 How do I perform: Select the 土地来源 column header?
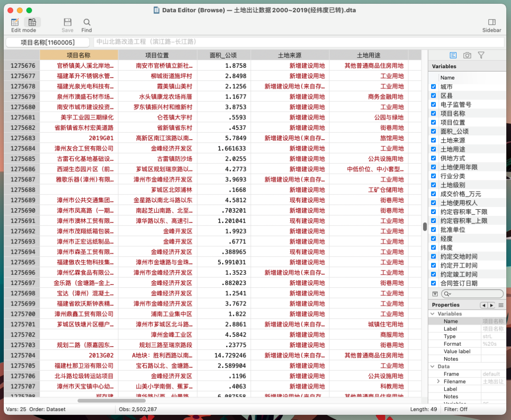(290, 55)
